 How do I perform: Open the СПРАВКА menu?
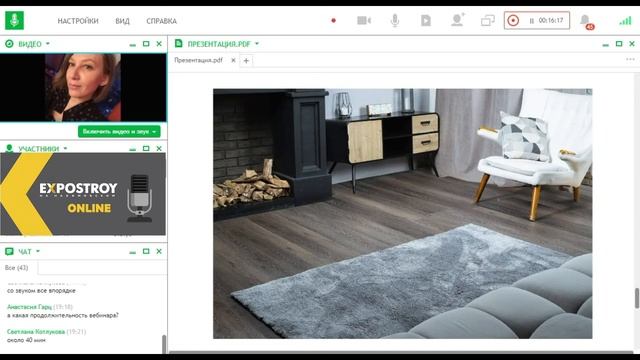(161, 21)
